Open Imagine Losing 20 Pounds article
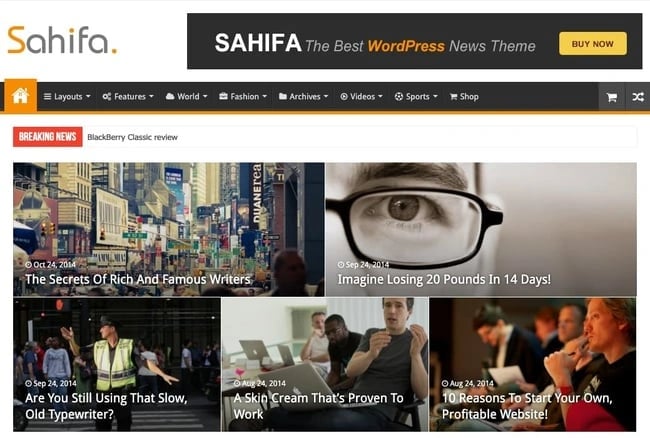 [x=444, y=279]
